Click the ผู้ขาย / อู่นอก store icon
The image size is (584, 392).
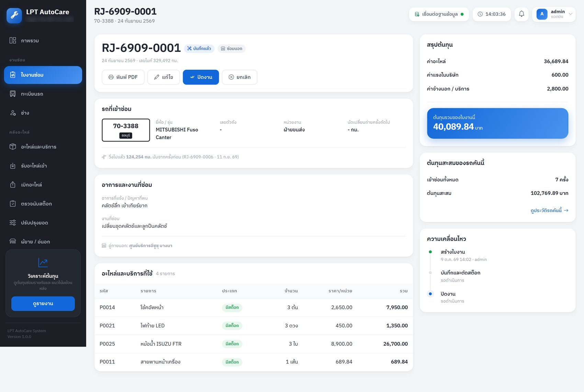point(13,242)
